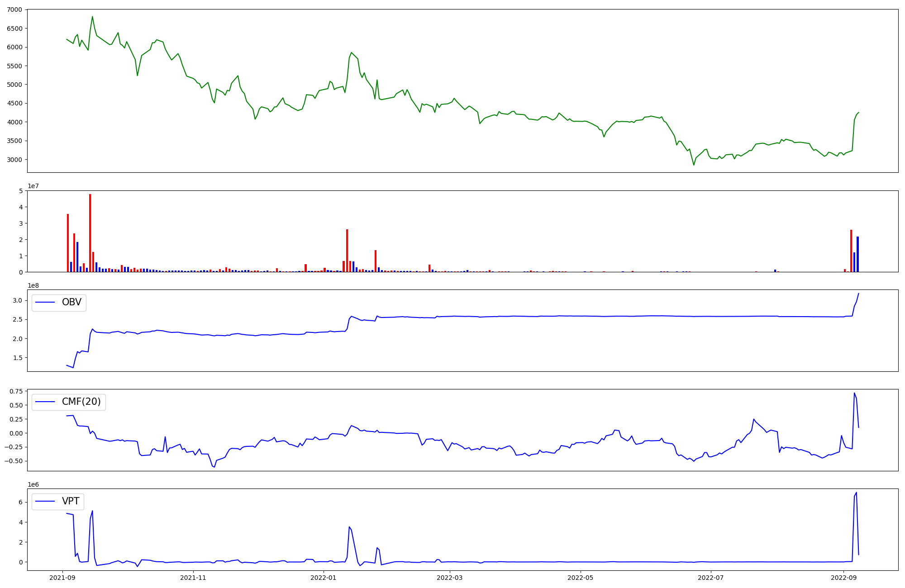Click the 3000 price axis label
Viewport: 905px width, 588px height.
tap(14, 160)
